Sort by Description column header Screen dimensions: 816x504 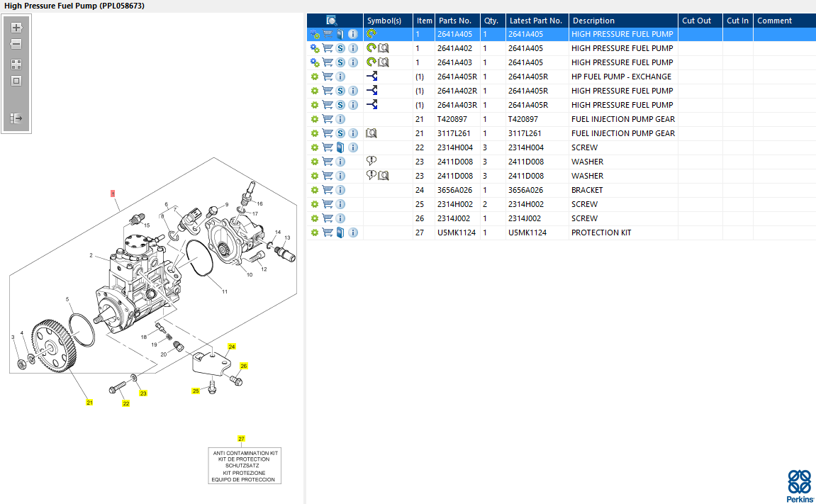(x=623, y=21)
